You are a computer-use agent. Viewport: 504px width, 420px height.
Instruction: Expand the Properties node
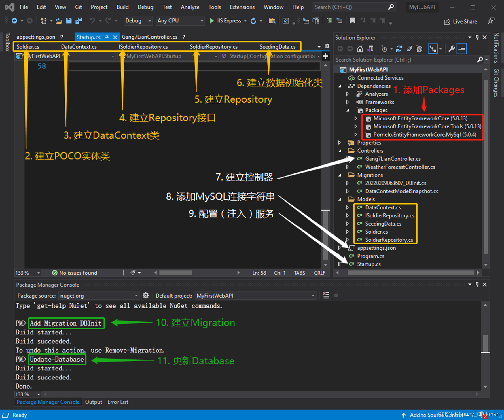pos(340,143)
